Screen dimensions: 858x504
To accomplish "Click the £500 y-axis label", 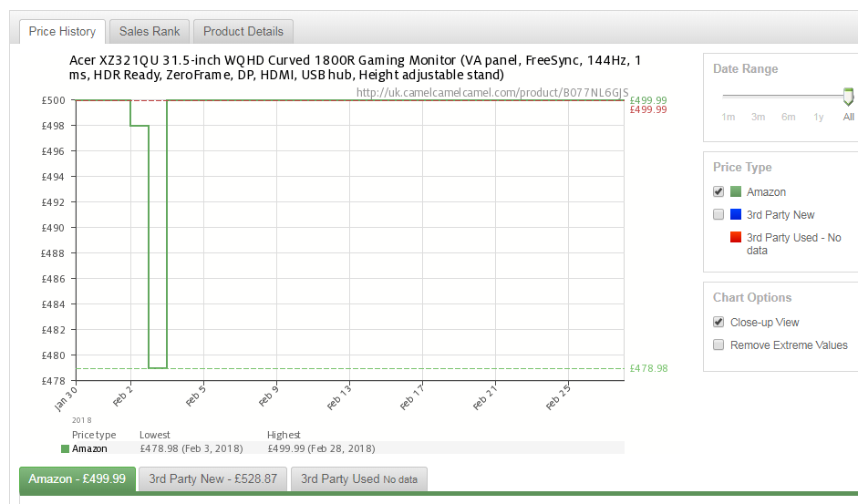I will tap(53, 100).
